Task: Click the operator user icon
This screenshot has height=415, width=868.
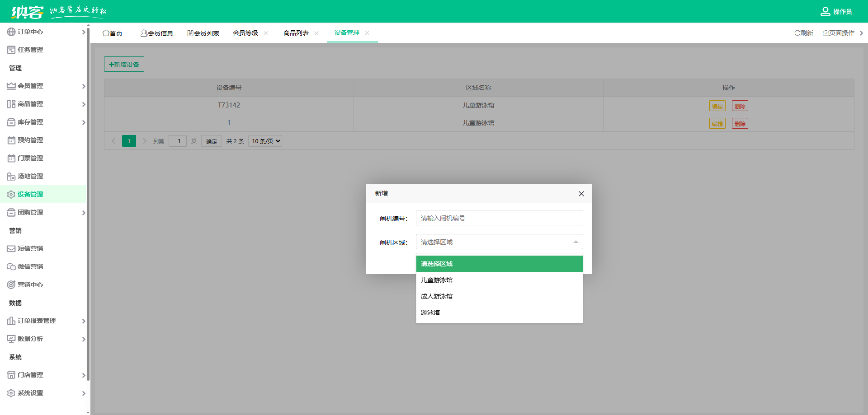Action: coord(825,12)
